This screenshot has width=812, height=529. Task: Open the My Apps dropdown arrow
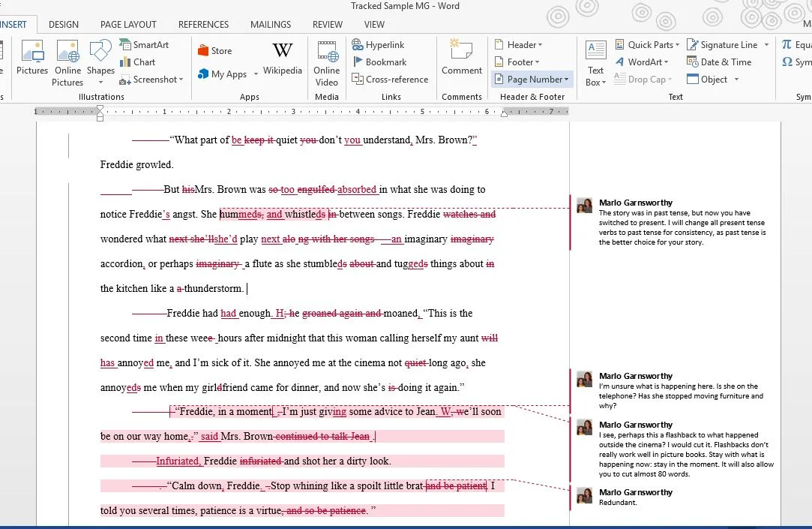click(x=256, y=74)
